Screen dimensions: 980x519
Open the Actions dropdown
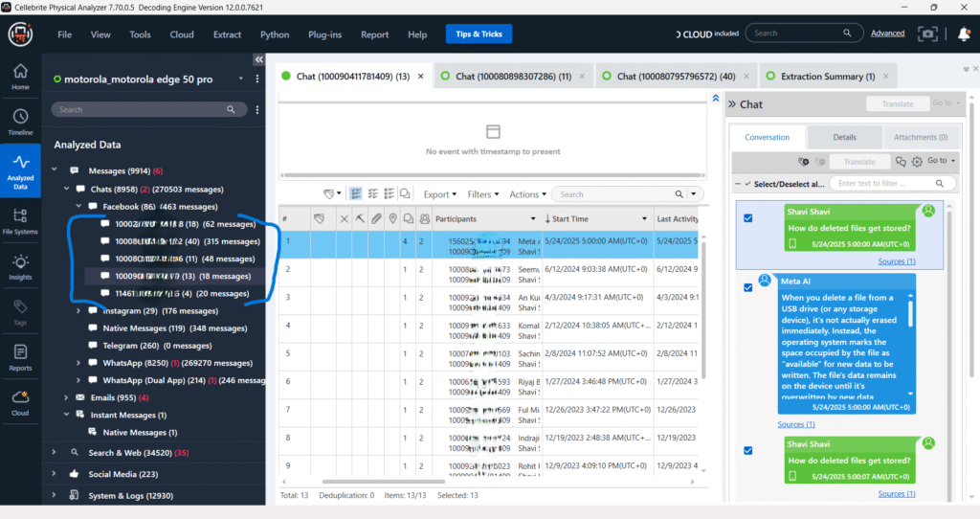pos(527,194)
